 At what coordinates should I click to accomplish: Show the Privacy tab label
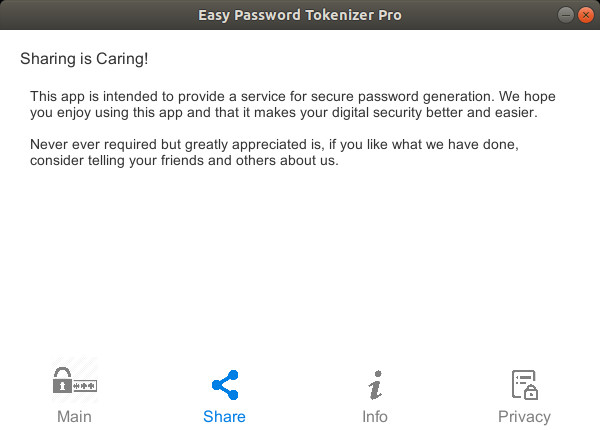click(x=524, y=417)
